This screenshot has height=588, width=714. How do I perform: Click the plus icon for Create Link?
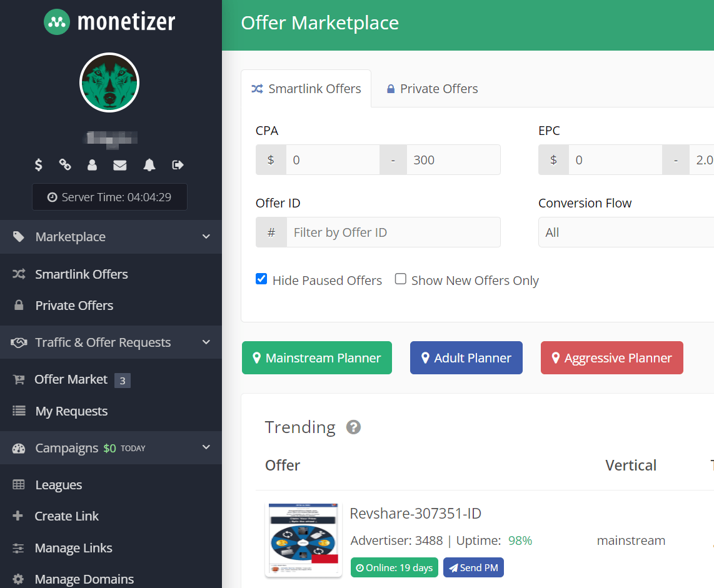(18, 516)
